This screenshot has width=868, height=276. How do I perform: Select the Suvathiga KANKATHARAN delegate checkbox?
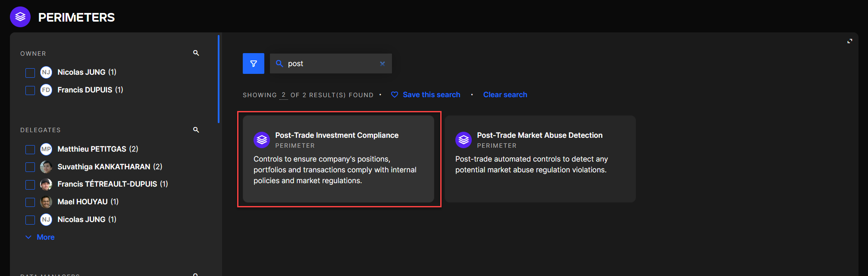coord(30,167)
